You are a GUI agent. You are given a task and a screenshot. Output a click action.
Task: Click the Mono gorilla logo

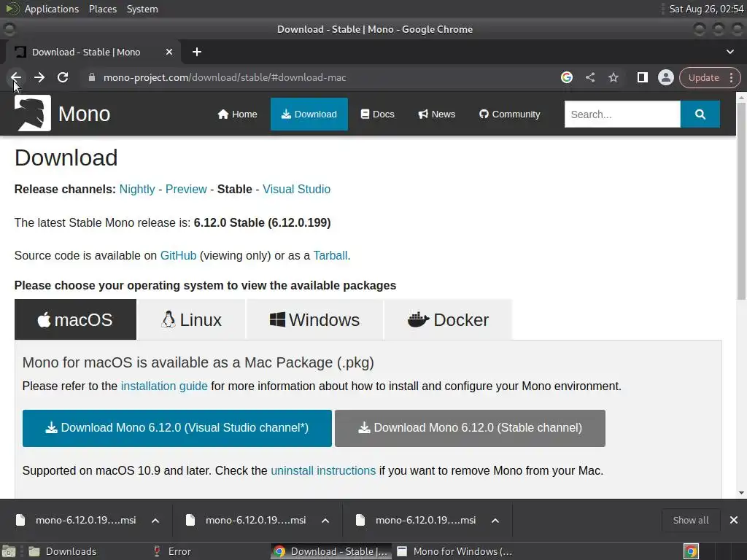32,113
